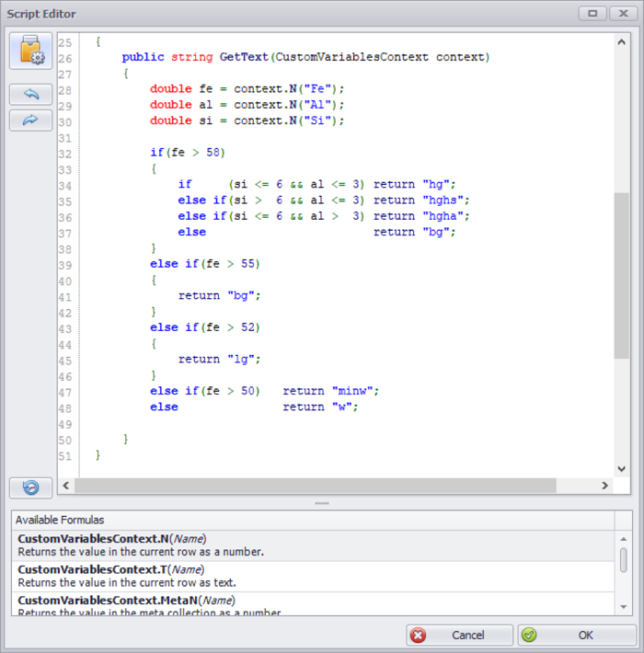Click the 'if(fe > 58)' condition

tap(188, 153)
